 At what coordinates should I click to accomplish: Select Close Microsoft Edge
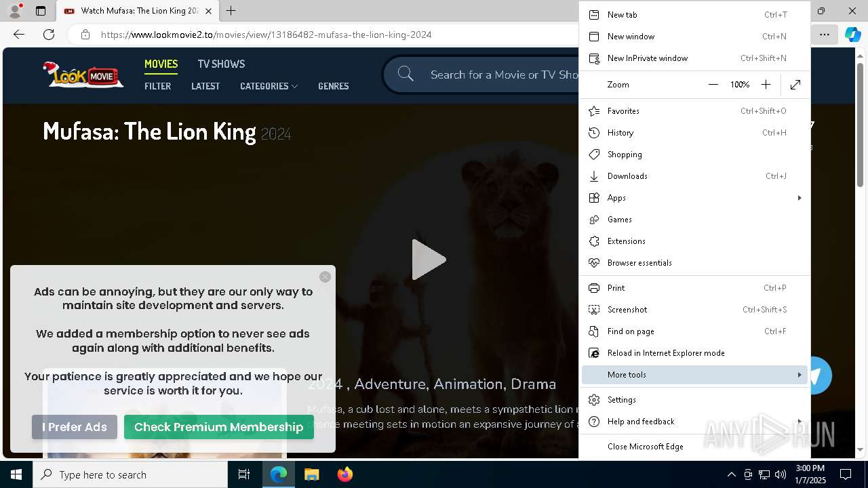(694, 447)
